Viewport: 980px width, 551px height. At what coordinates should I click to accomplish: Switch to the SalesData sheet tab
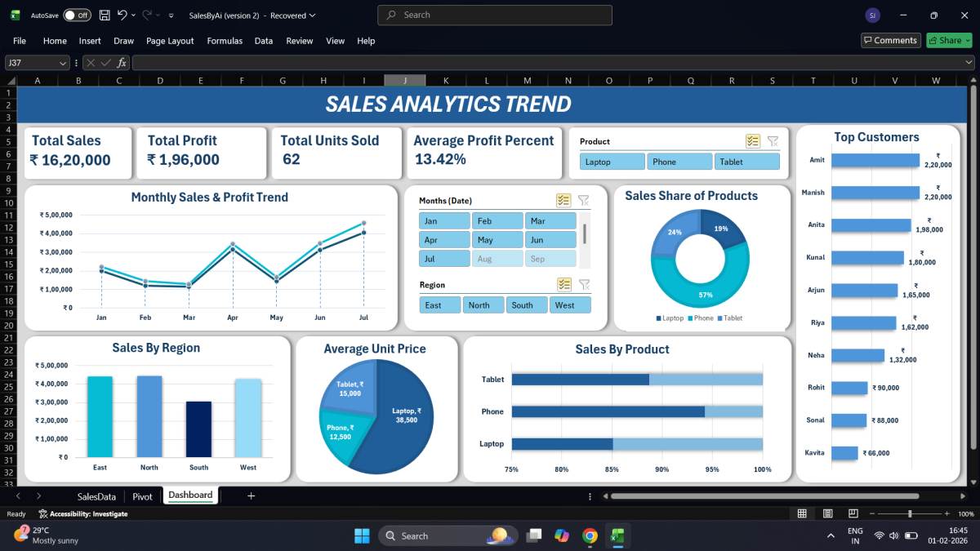click(96, 495)
